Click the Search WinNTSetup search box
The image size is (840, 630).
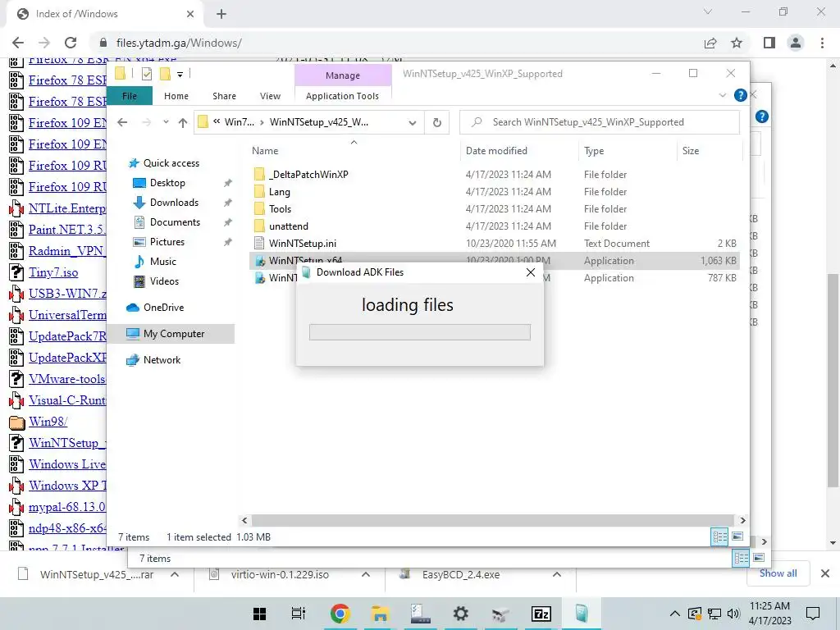tap(600, 122)
